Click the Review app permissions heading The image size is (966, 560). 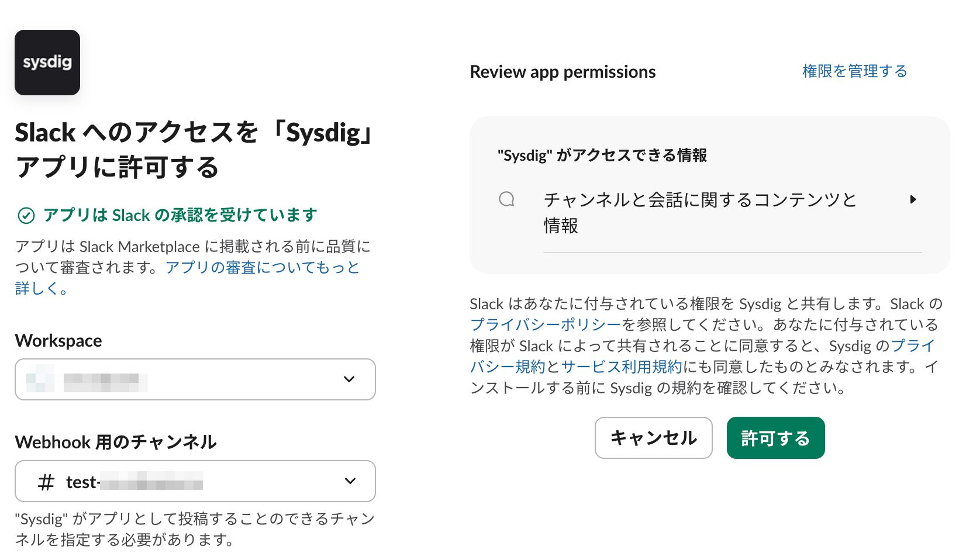tap(563, 72)
